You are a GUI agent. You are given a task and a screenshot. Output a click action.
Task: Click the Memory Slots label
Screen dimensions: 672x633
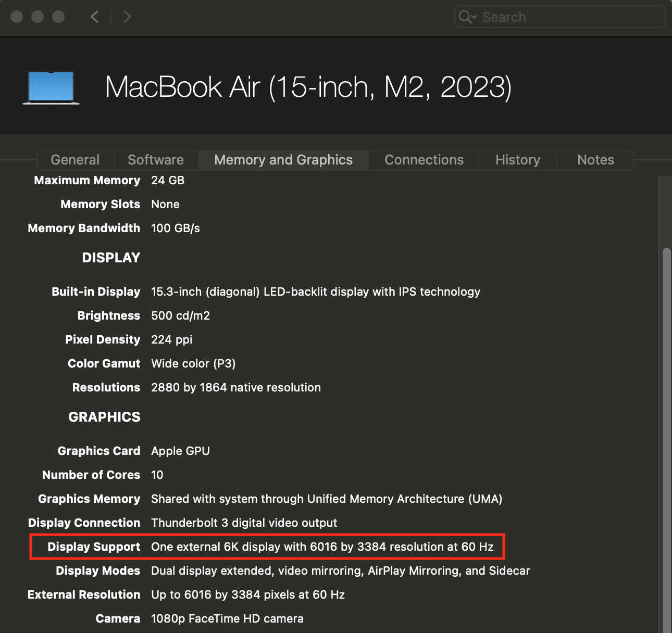pos(100,204)
